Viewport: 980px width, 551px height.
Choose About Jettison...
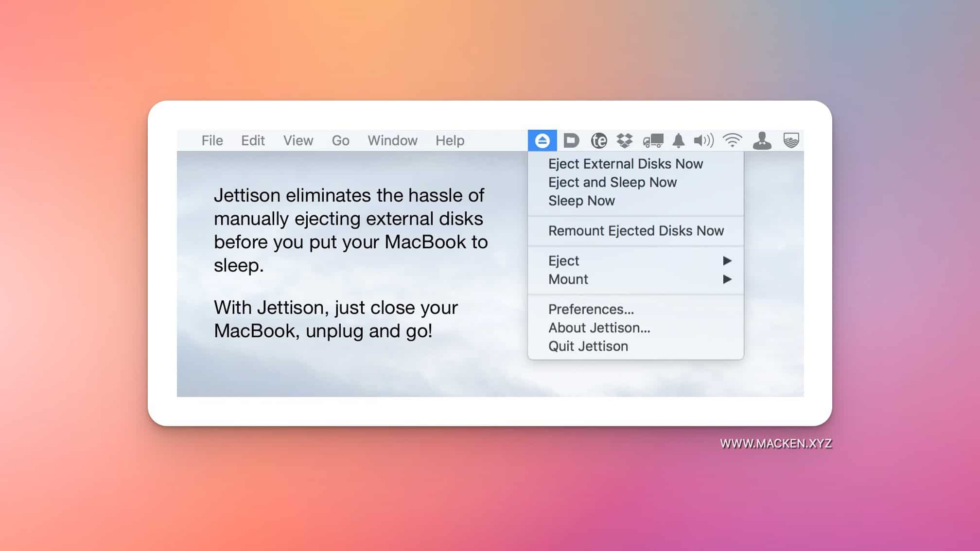click(x=635, y=328)
